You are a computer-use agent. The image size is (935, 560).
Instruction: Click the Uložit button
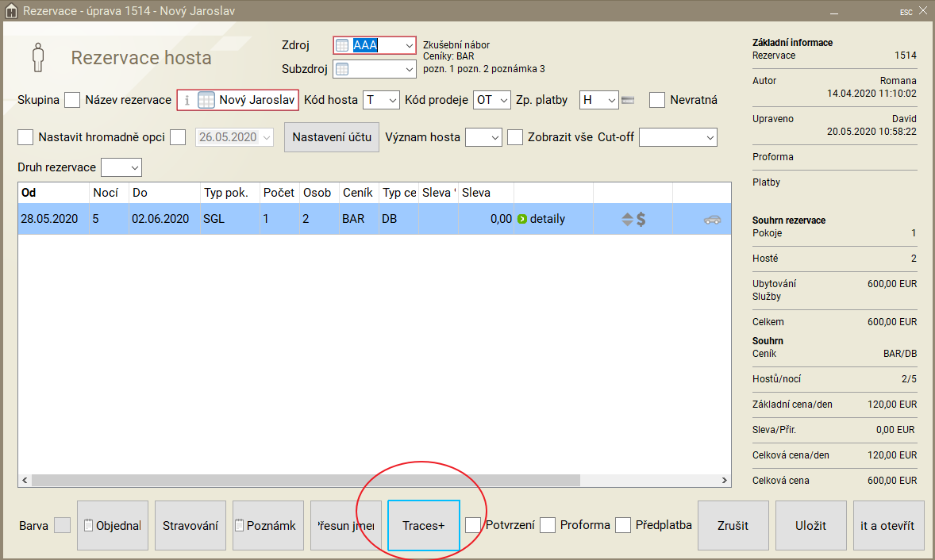click(x=811, y=525)
